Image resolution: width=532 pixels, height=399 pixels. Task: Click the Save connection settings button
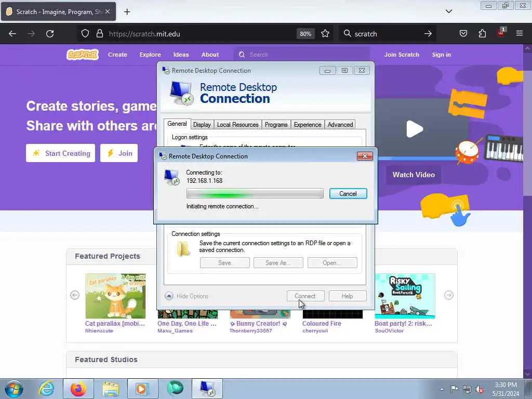coord(224,262)
